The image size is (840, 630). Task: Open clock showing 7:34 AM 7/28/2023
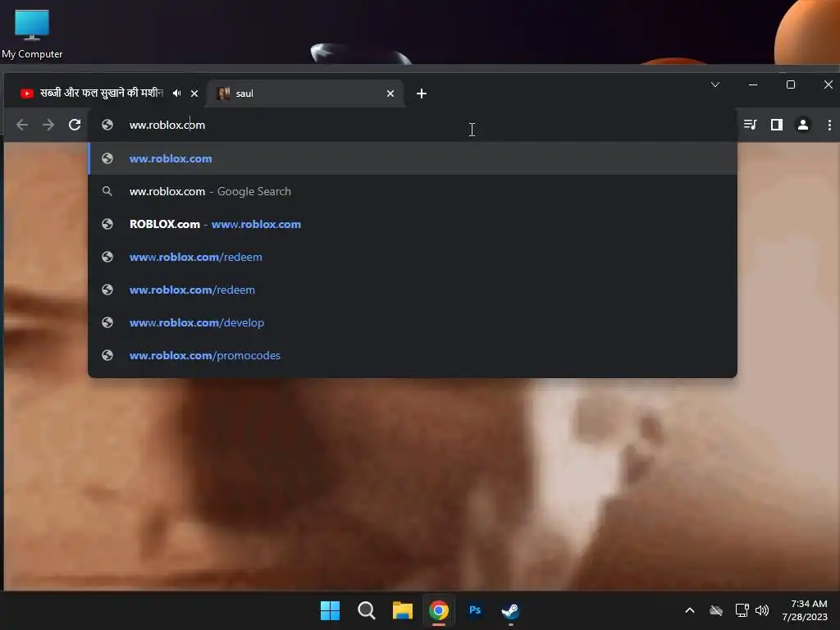coord(805,610)
